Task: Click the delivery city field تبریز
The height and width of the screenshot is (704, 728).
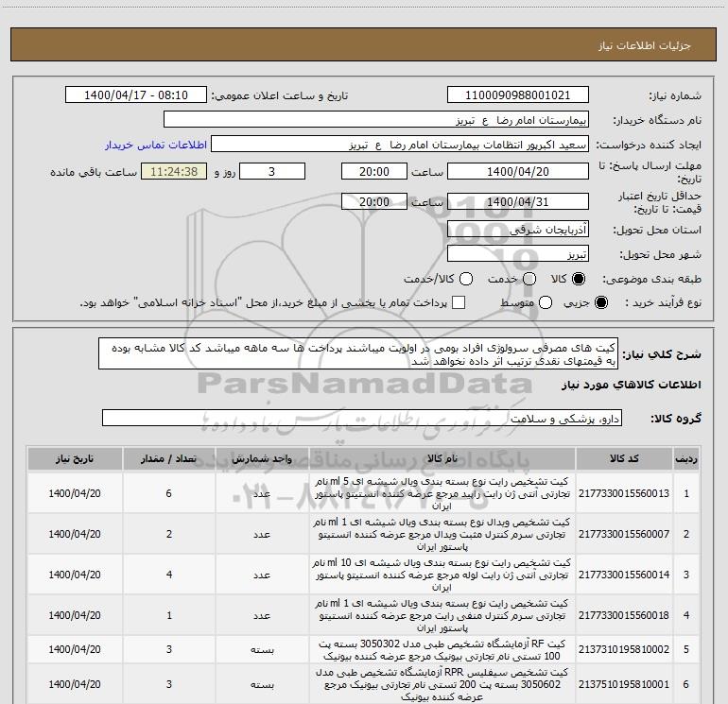Action: (x=518, y=254)
